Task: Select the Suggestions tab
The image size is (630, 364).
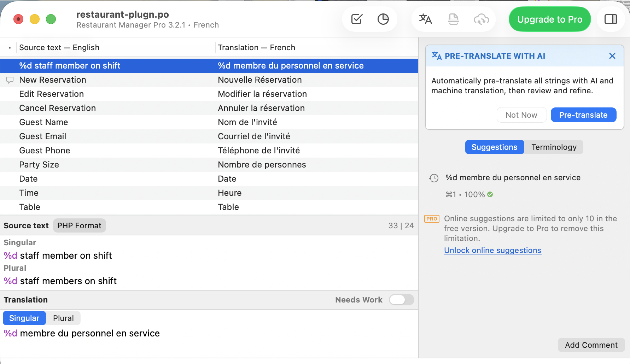Action: pos(494,147)
